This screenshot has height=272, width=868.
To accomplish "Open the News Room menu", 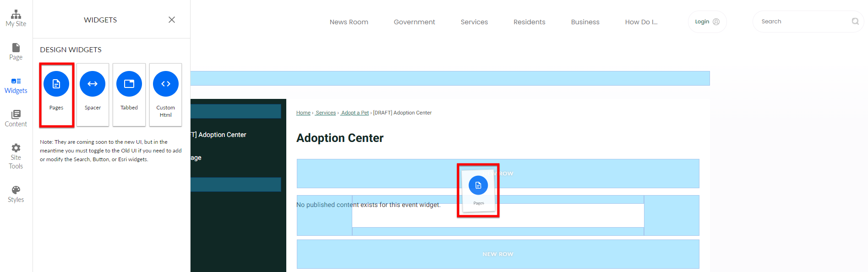I will (349, 22).
